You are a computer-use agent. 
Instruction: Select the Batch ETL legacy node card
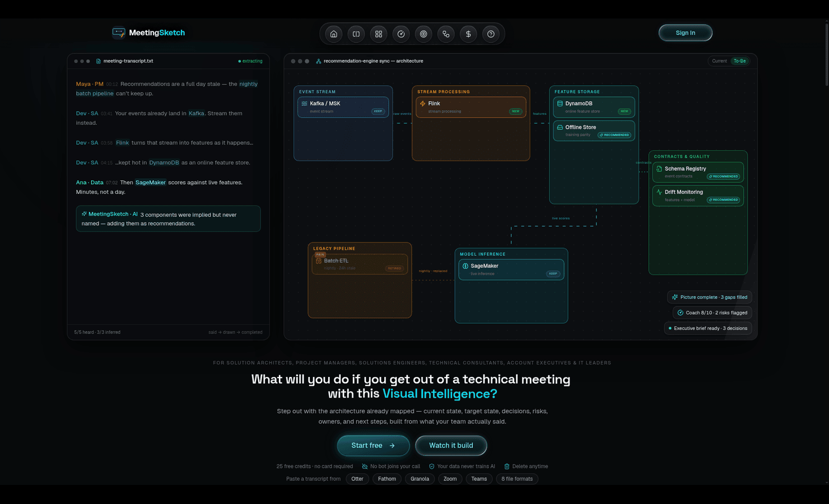[360, 264]
